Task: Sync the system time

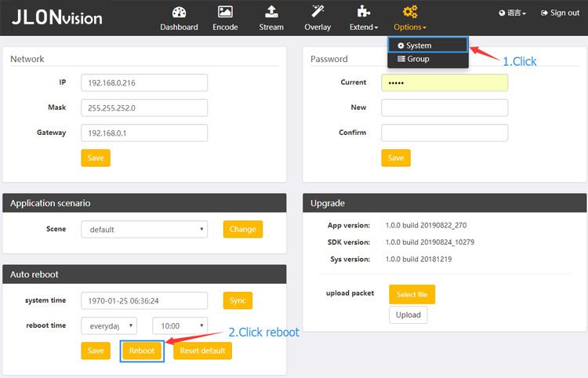Action: [238, 300]
